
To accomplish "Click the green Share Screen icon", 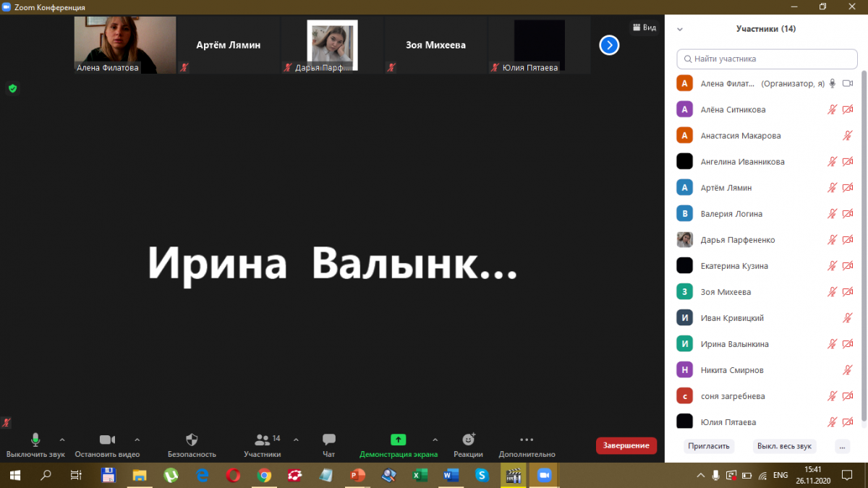I will pos(398,440).
